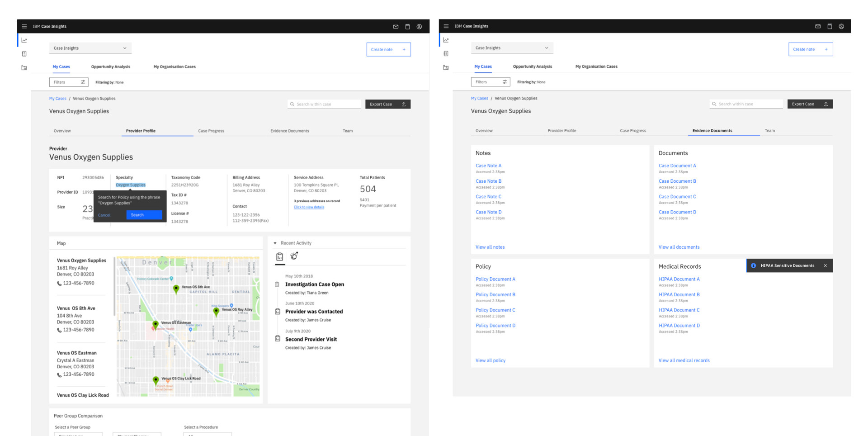Switch to My Organisation Cases tab in left window

click(175, 67)
